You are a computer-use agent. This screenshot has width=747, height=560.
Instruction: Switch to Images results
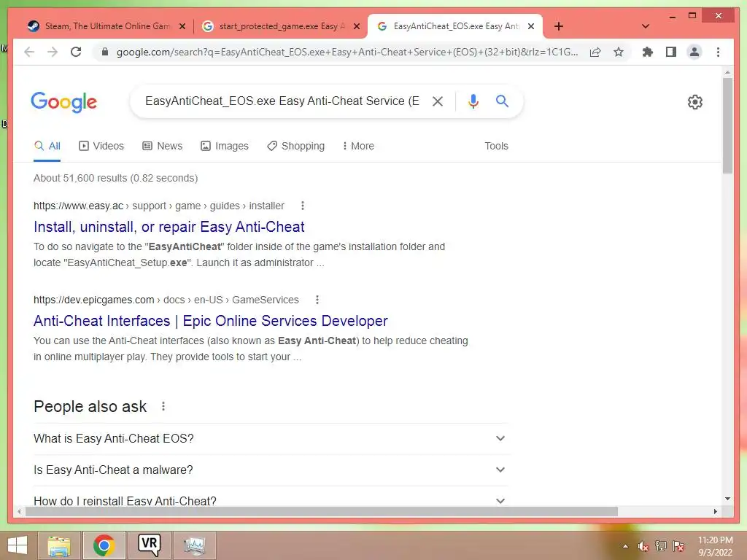(225, 146)
